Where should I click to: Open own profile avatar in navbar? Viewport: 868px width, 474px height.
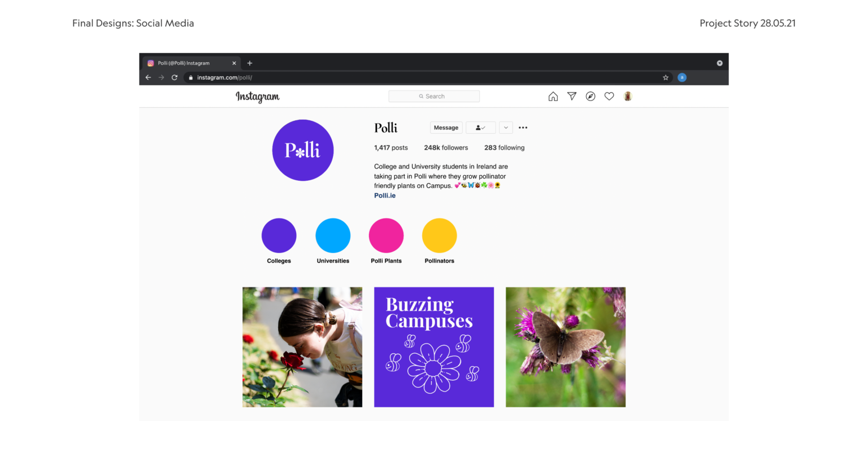tap(628, 97)
